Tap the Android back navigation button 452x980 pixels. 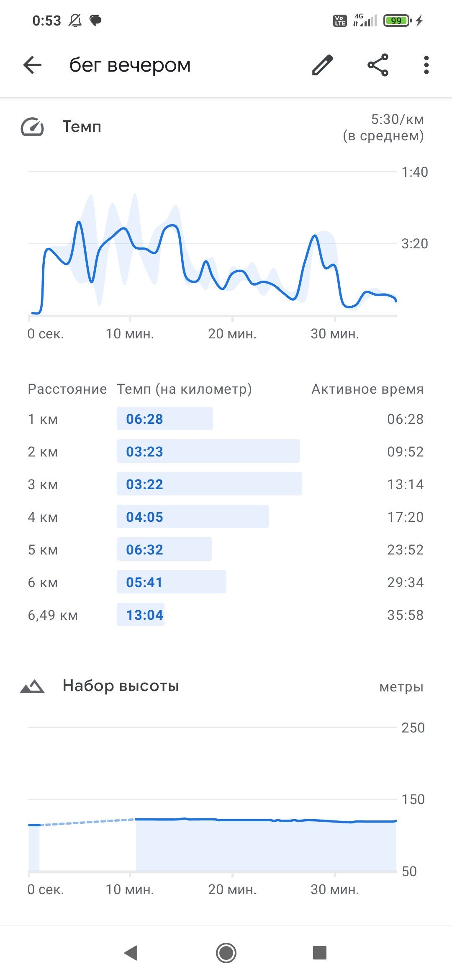click(131, 952)
